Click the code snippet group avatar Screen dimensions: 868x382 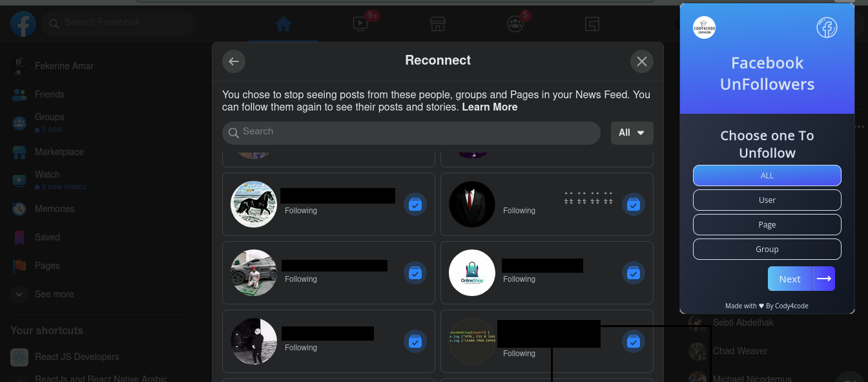[x=472, y=341]
